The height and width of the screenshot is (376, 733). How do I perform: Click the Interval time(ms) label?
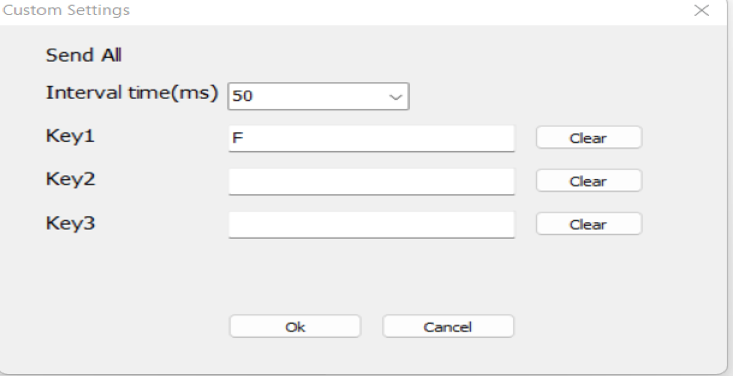pos(132,93)
